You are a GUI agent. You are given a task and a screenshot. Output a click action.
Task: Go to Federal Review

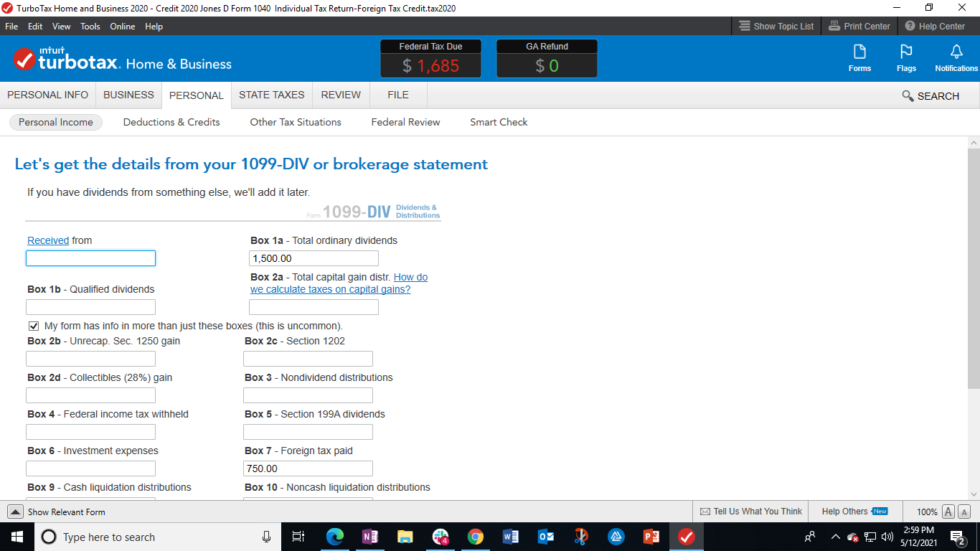pyautogui.click(x=405, y=122)
